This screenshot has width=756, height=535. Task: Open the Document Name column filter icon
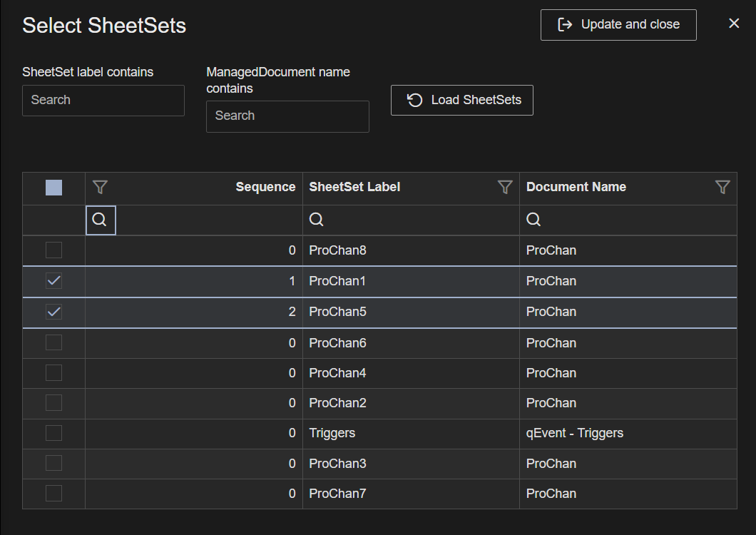[x=722, y=187]
